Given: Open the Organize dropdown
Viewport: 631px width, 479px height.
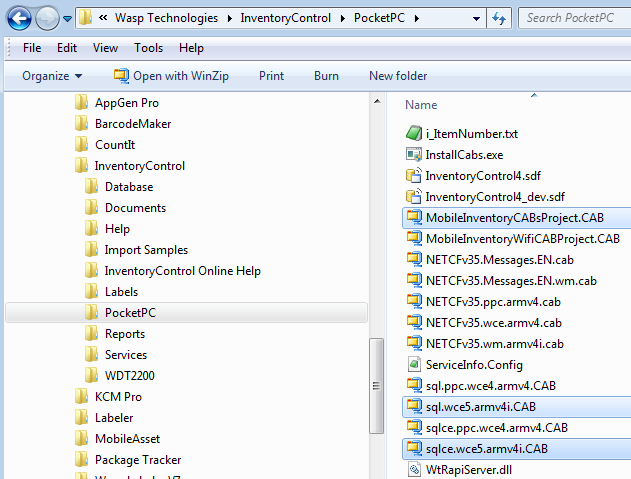Looking at the screenshot, I should (52, 76).
